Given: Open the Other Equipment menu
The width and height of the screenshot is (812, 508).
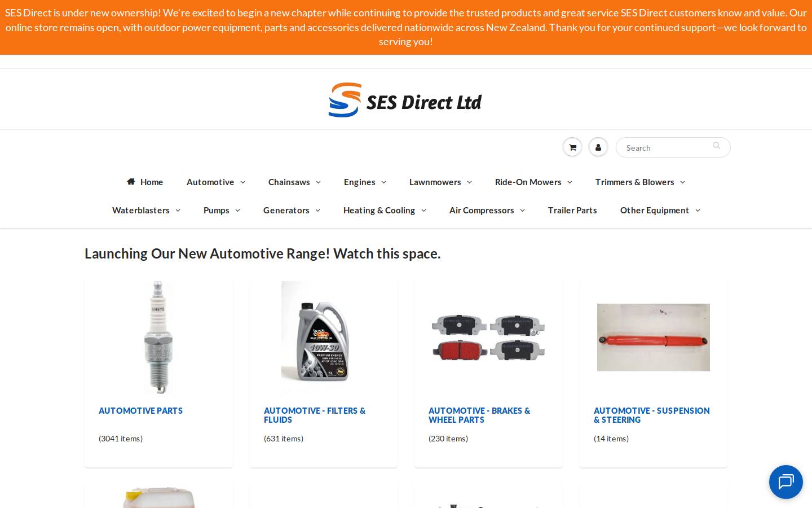Looking at the screenshot, I should pos(654,210).
